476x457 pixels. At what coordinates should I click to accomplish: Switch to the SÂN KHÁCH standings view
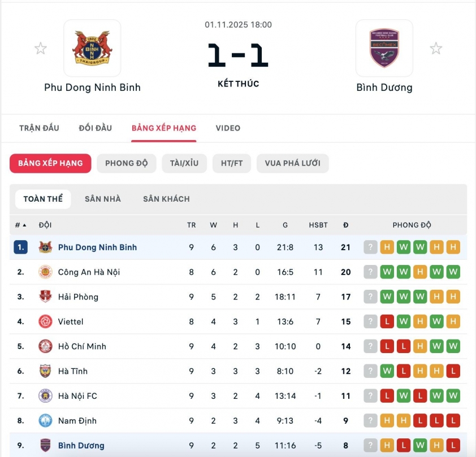pyautogui.click(x=166, y=199)
